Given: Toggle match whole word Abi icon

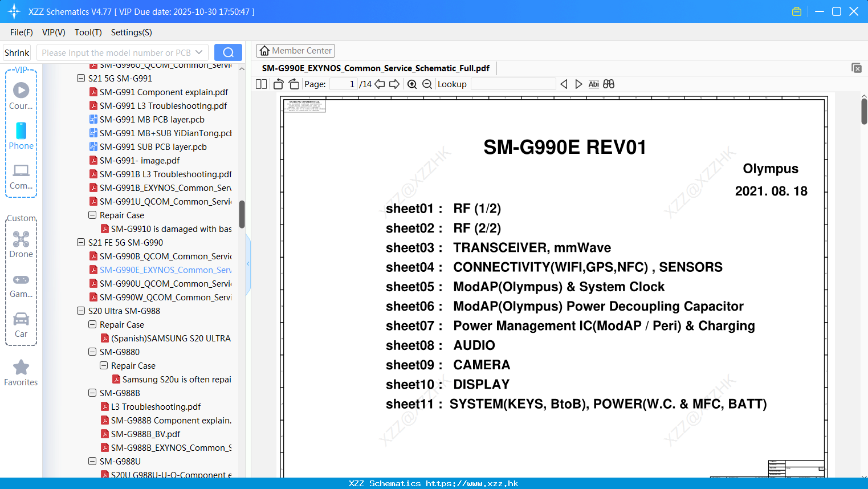Looking at the screenshot, I should (593, 84).
